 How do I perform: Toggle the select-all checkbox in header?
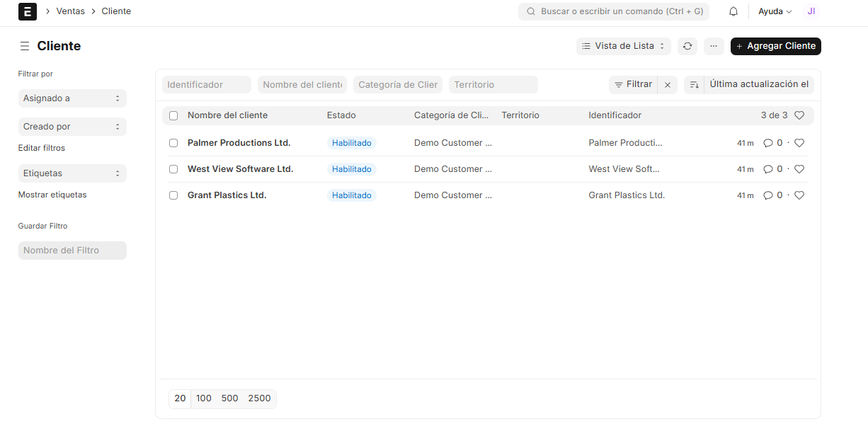click(173, 115)
